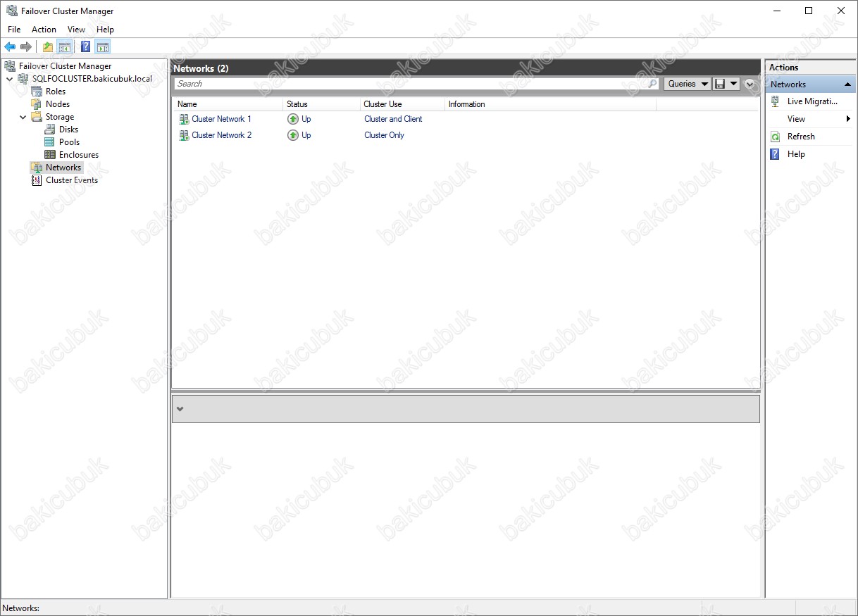Open the View submenu arrow in Actions
Viewport: 858px width, 616px height.
pos(848,119)
